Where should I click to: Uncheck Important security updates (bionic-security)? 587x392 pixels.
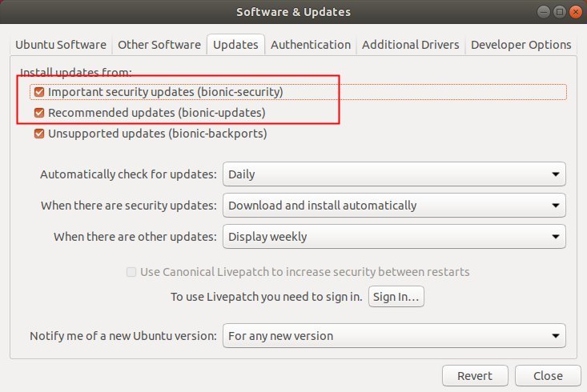39,92
